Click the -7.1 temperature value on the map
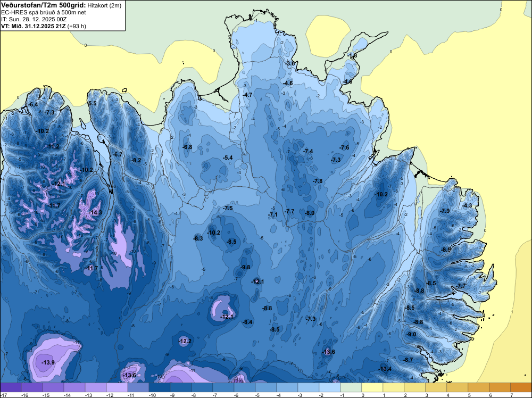The width and height of the screenshot is (532, 398). point(273,214)
